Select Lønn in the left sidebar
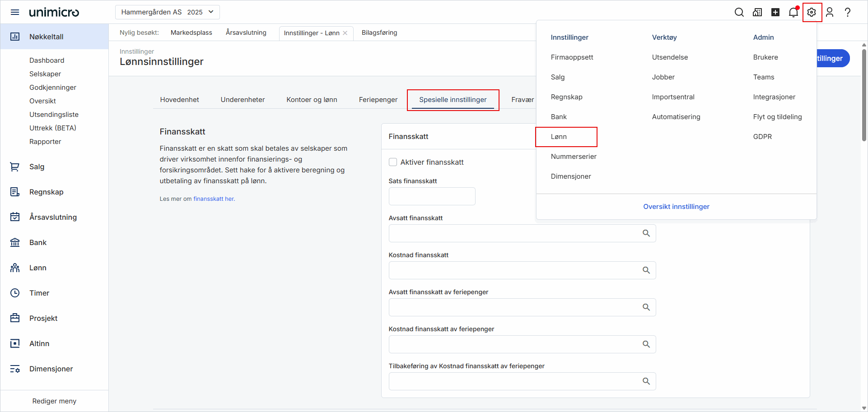 [x=37, y=268]
